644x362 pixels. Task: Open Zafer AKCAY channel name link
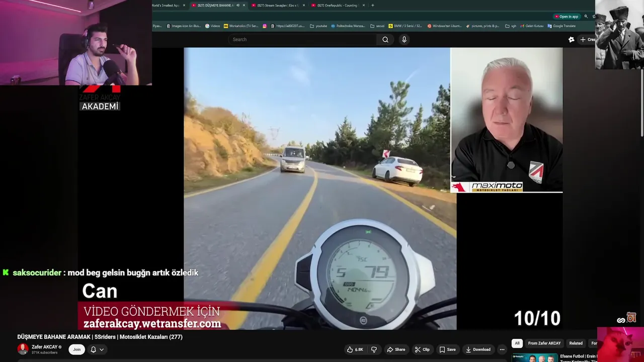(x=45, y=347)
